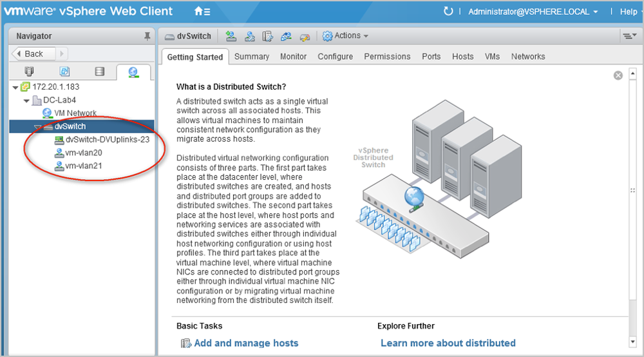Close the Getting Started help panel
The width and height of the screenshot is (644, 357).
click(618, 75)
